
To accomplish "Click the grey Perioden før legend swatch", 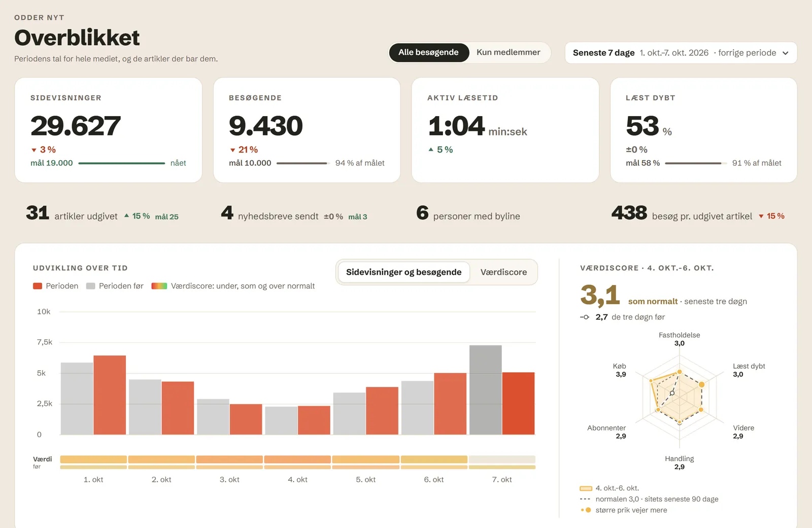I will click(x=91, y=286).
